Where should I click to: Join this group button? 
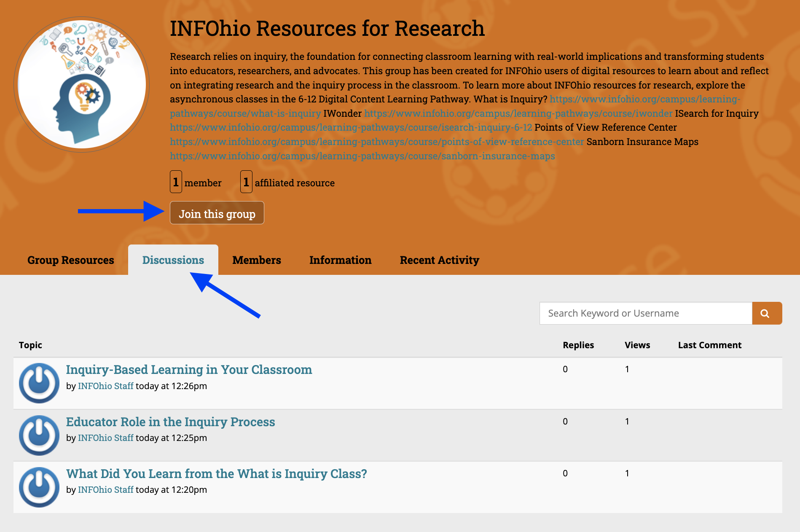tap(217, 213)
